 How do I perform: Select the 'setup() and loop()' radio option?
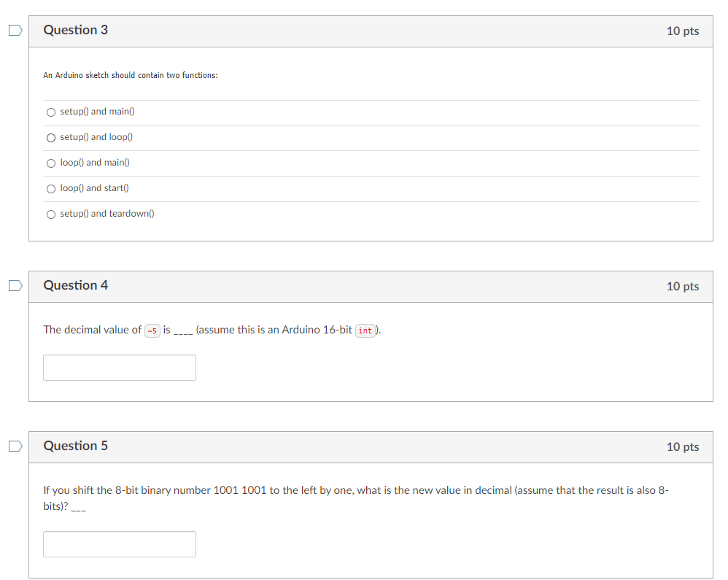coord(51,137)
